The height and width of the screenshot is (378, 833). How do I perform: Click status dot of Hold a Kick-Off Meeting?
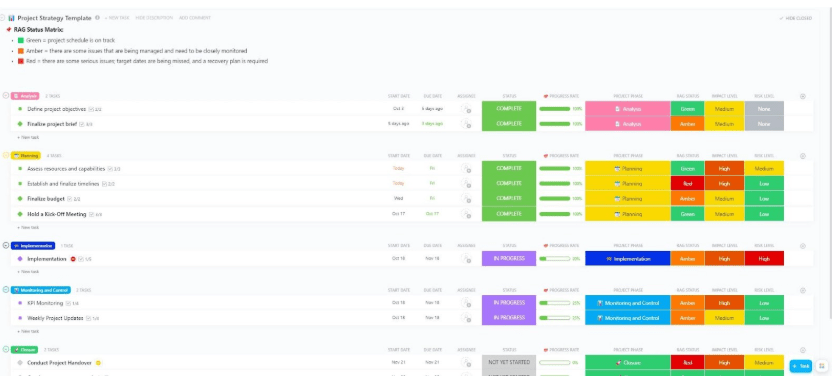click(x=20, y=214)
